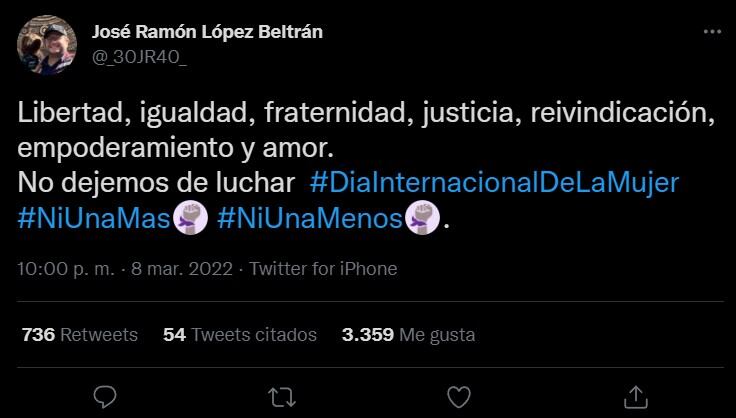Open the 10:00 p. m. timestamp link
The height and width of the screenshot is (418, 736).
tap(64, 269)
